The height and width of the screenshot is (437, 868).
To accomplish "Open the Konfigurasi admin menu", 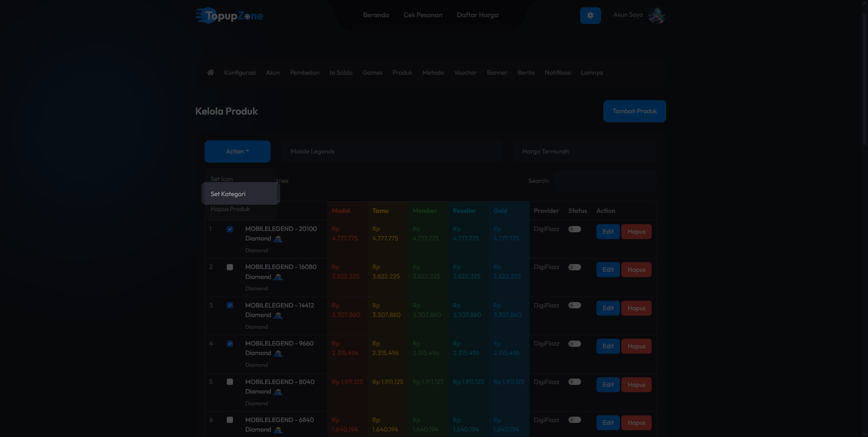I will [x=240, y=72].
